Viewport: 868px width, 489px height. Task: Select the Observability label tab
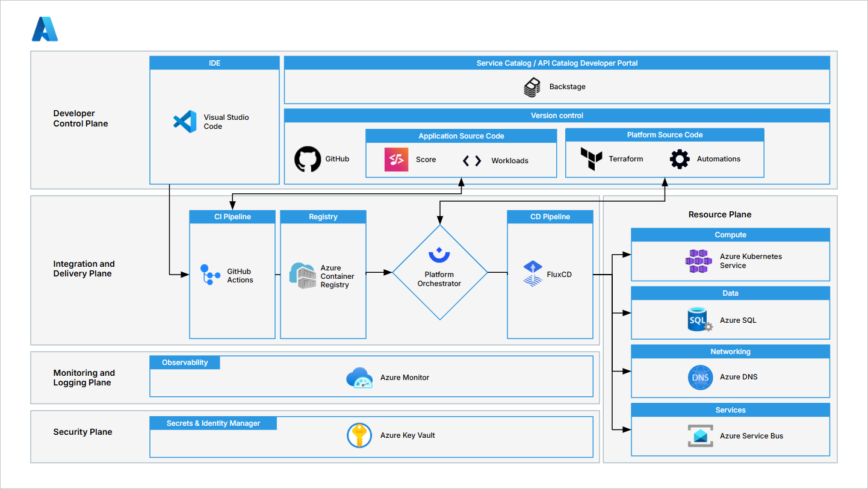point(185,363)
